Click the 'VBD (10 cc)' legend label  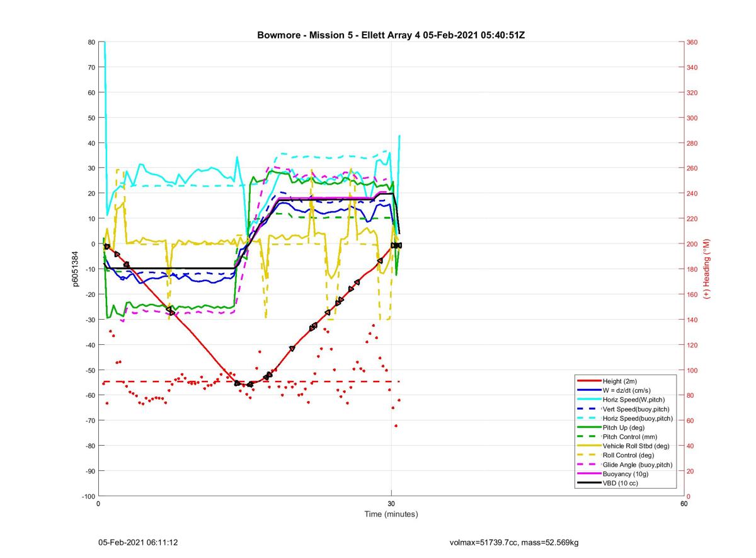(621, 483)
